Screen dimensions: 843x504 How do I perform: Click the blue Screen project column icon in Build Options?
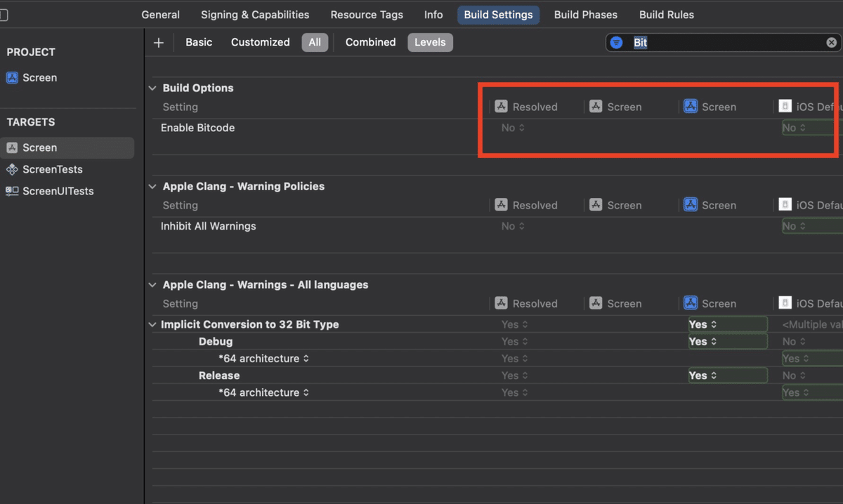691,107
